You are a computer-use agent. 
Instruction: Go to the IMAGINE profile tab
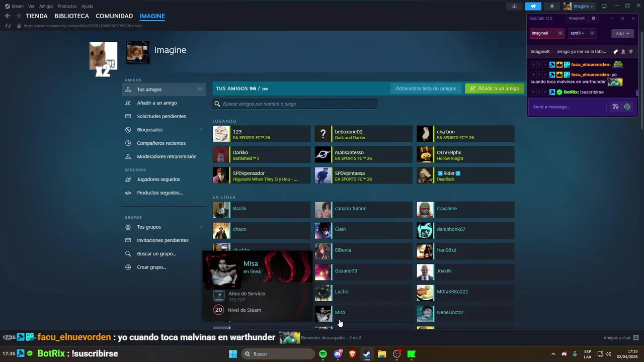[x=152, y=16]
